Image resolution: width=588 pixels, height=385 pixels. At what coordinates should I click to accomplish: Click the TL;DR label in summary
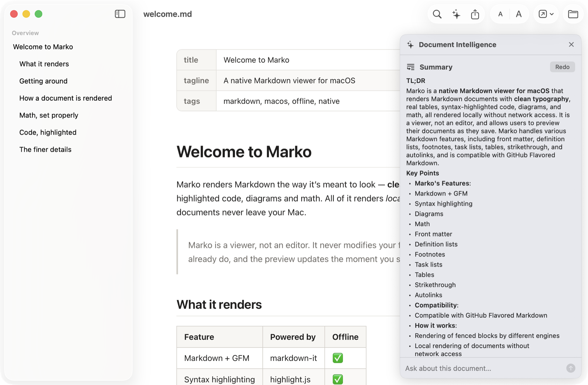click(x=416, y=81)
